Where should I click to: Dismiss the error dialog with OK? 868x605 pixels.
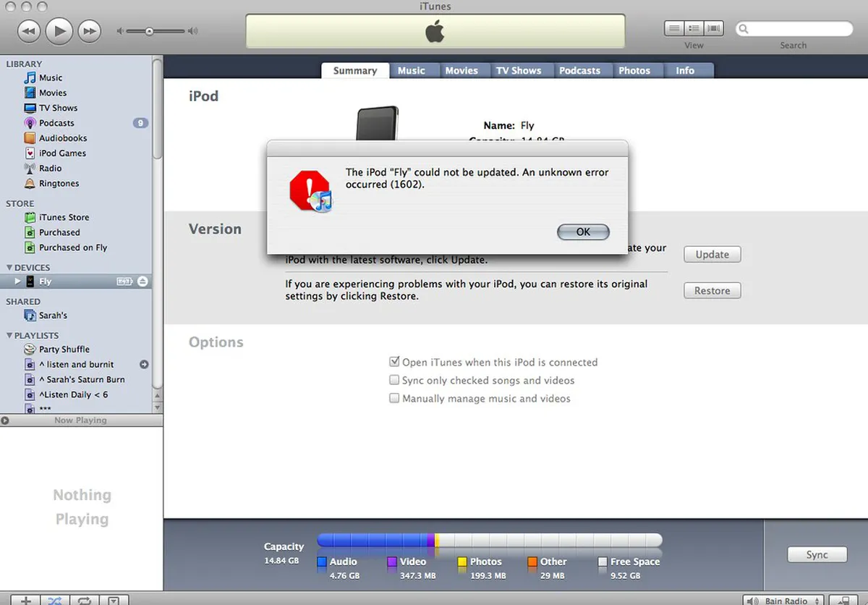point(583,232)
